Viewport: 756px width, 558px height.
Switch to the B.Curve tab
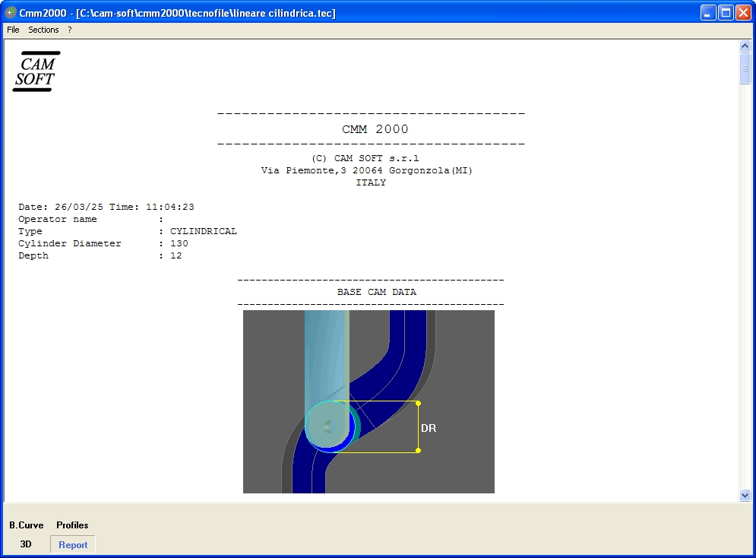[x=27, y=525]
